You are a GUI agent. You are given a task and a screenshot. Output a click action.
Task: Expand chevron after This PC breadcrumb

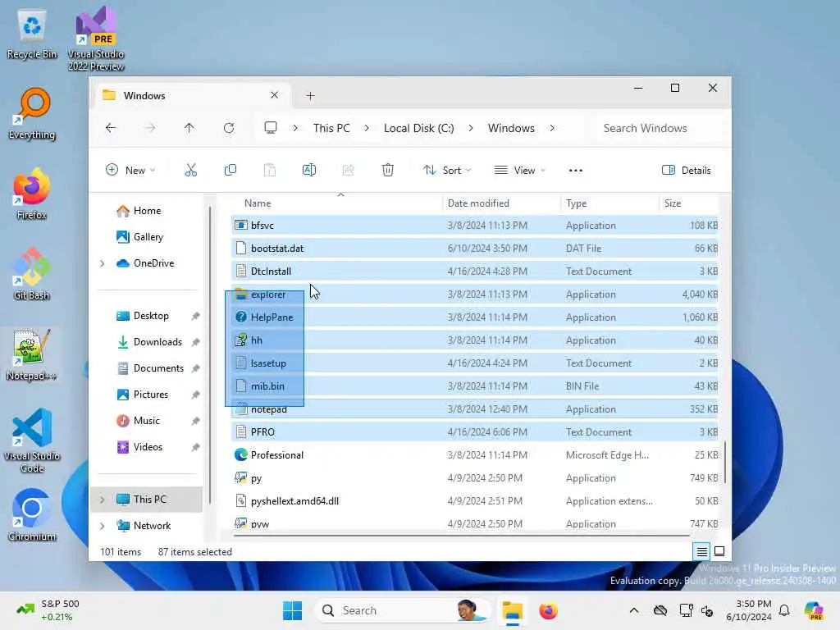point(367,128)
